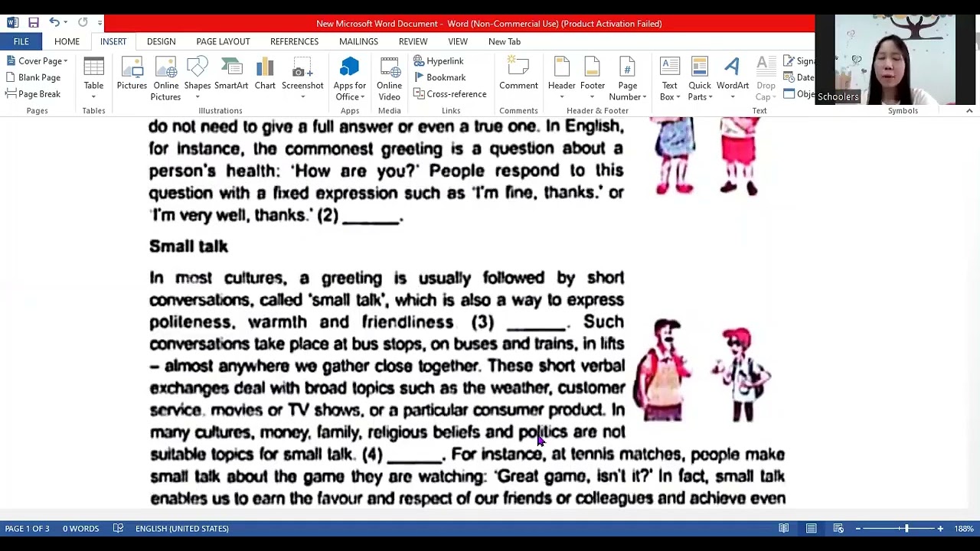The image size is (980, 551).
Task: Insert an Object
Action: pos(799,94)
